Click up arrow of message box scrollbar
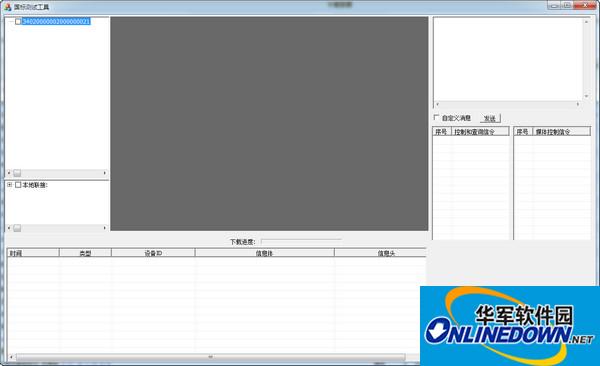 pyautogui.click(x=586, y=22)
